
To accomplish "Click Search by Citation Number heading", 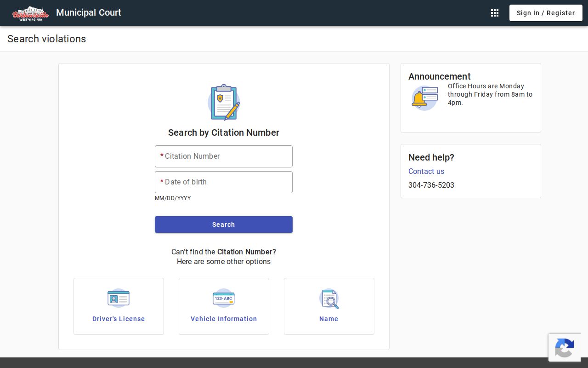I will click(x=224, y=132).
